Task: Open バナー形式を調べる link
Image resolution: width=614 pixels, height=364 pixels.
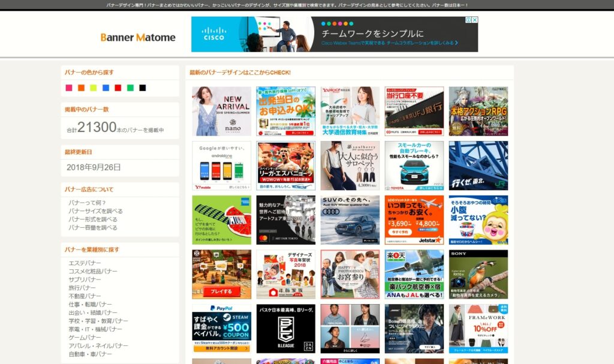Action: pos(93,219)
